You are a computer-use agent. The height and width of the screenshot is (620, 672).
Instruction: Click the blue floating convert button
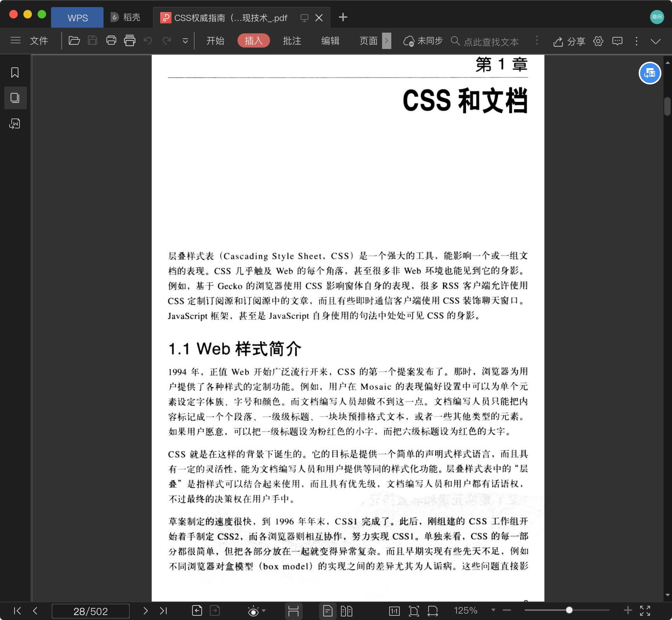[650, 73]
